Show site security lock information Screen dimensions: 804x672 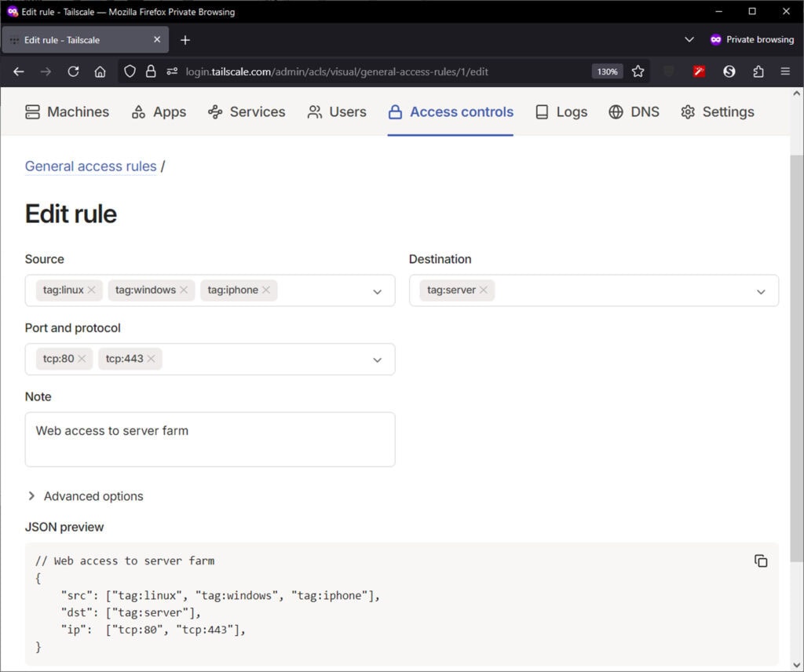(151, 71)
